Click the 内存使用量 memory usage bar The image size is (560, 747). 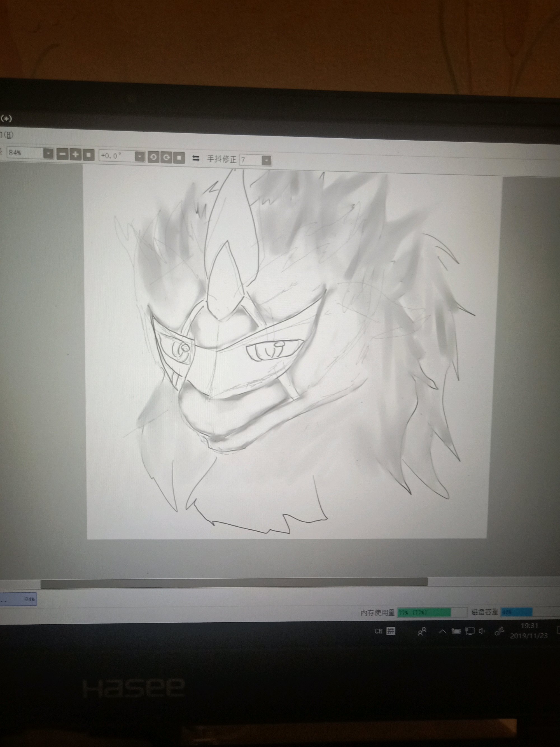coord(431,612)
